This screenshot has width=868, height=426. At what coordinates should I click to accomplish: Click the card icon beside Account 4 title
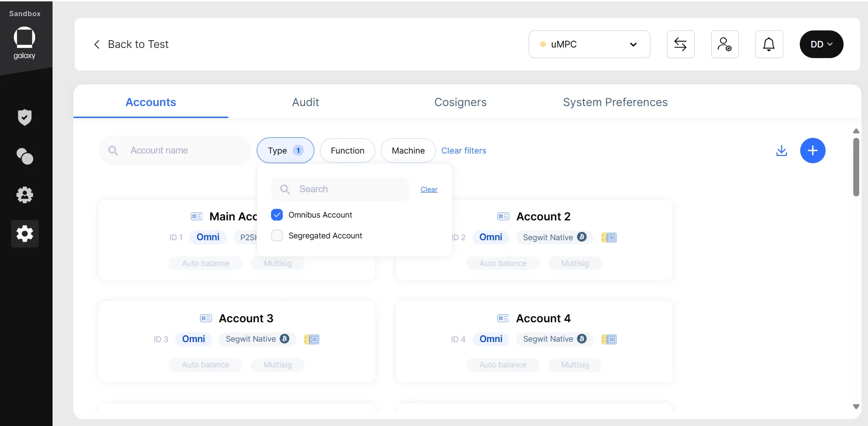coord(503,318)
